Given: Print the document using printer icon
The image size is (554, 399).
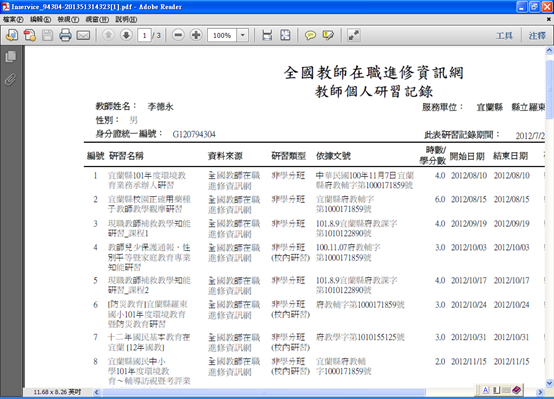Looking at the screenshot, I should [65, 35].
